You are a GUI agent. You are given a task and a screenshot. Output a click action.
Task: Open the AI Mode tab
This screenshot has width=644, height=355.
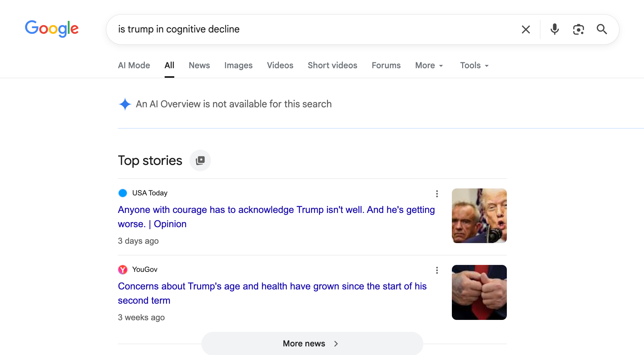point(134,66)
